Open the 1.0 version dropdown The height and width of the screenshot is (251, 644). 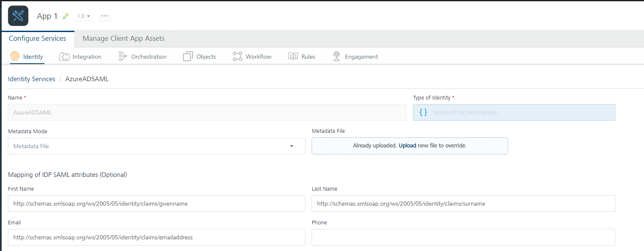point(84,16)
